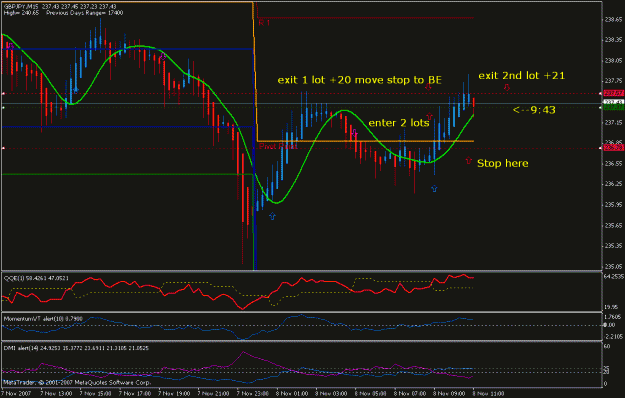
Task: Click the 'Previous Days Range= 17400' header text
Action: (85, 13)
